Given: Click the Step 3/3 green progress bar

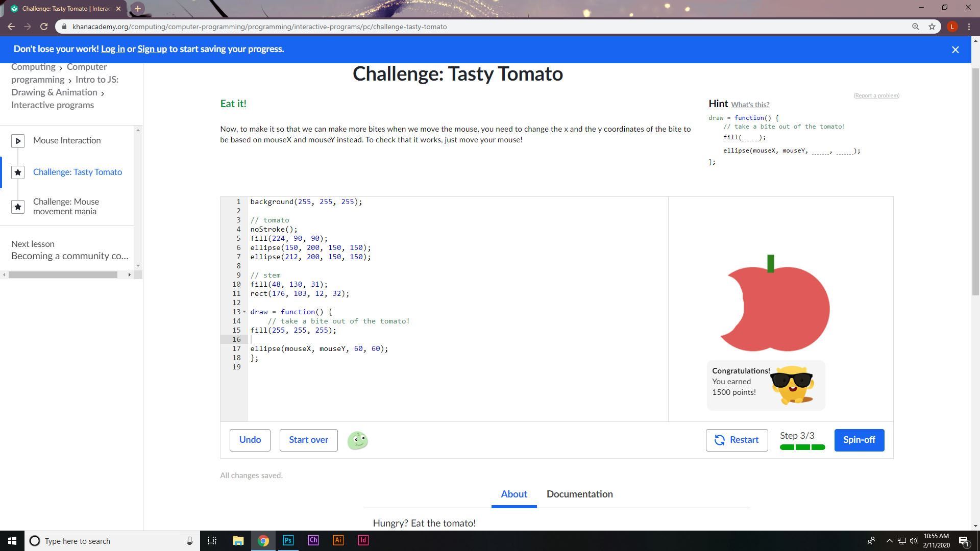Looking at the screenshot, I should point(802,447).
